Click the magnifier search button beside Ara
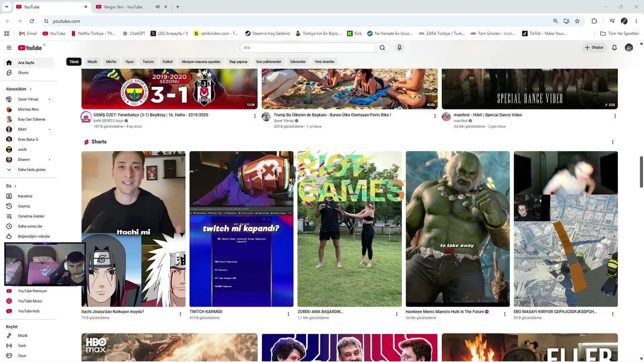Viewport: 644px width, 362px height. tap(382, 48)
